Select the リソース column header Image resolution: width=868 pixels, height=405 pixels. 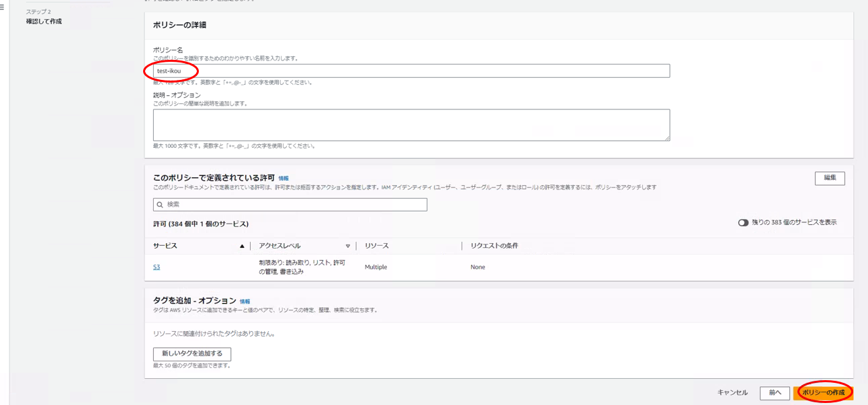(x=377, y=246)
